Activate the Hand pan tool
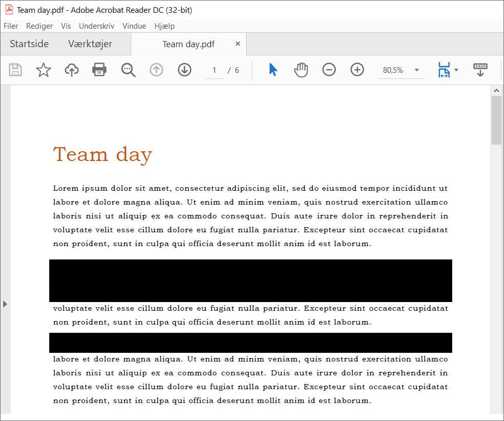The height and width of the screenshot is (421, 504). [x=301, y=70]
